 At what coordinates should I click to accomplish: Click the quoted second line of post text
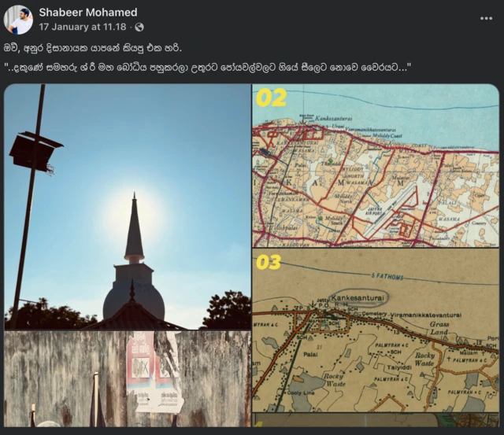click(x=218, y=68)
